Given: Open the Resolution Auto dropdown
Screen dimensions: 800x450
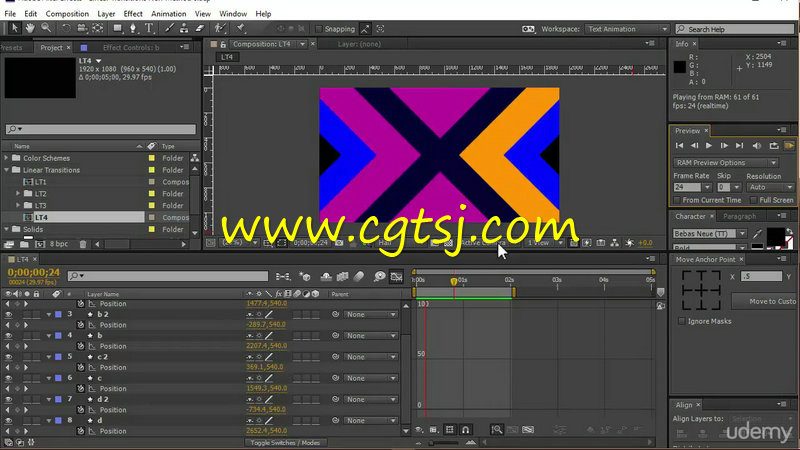Looking at the screenshot, I should tap(770, 187).
